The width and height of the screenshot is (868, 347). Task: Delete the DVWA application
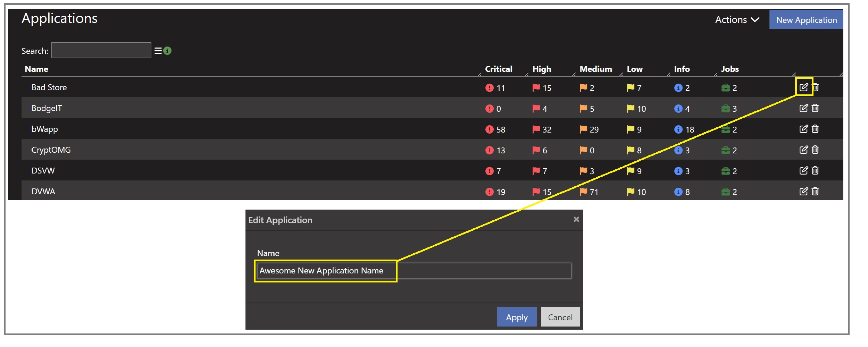coord(815,192)
